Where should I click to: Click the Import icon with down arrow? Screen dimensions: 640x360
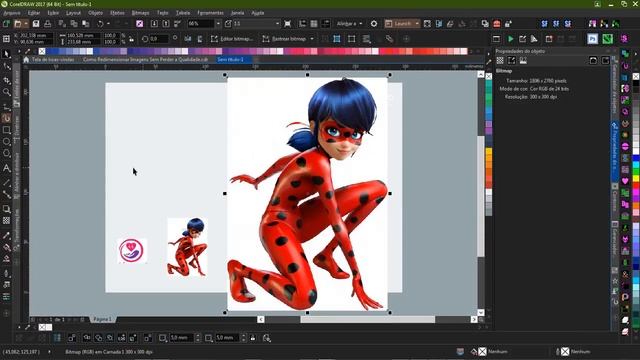coord(154,24)
